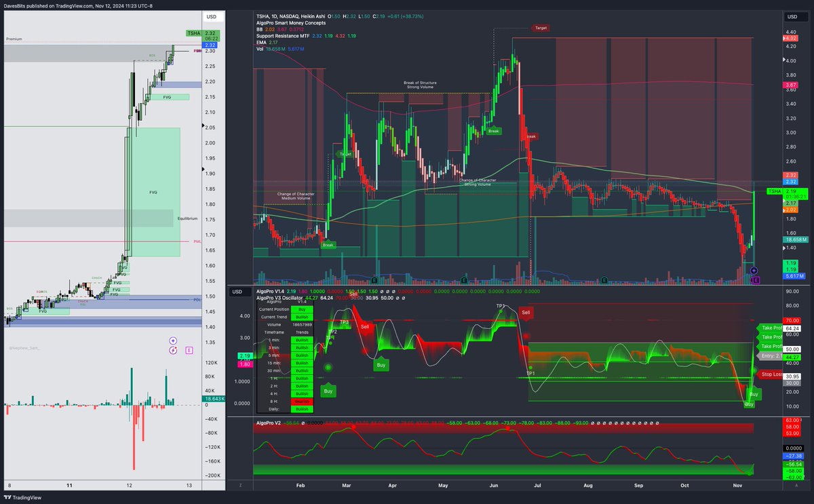The width and height of the screenshot is (814, 504).
Task: Select the EMA indicator legend
Action: [262, 43]
